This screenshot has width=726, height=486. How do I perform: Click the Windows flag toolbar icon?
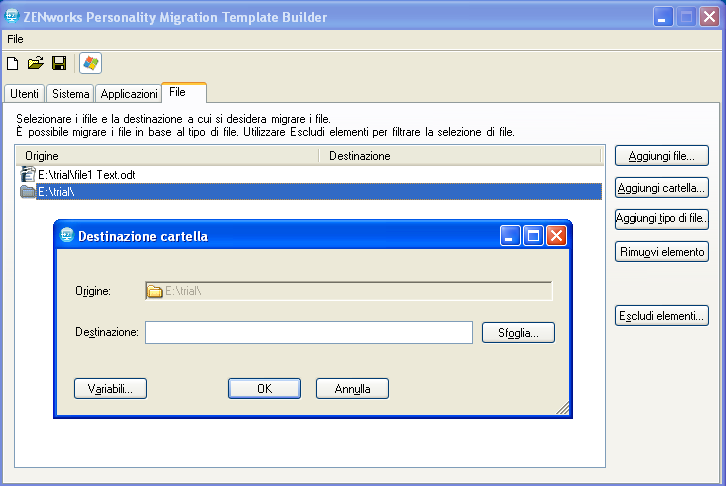90,63
